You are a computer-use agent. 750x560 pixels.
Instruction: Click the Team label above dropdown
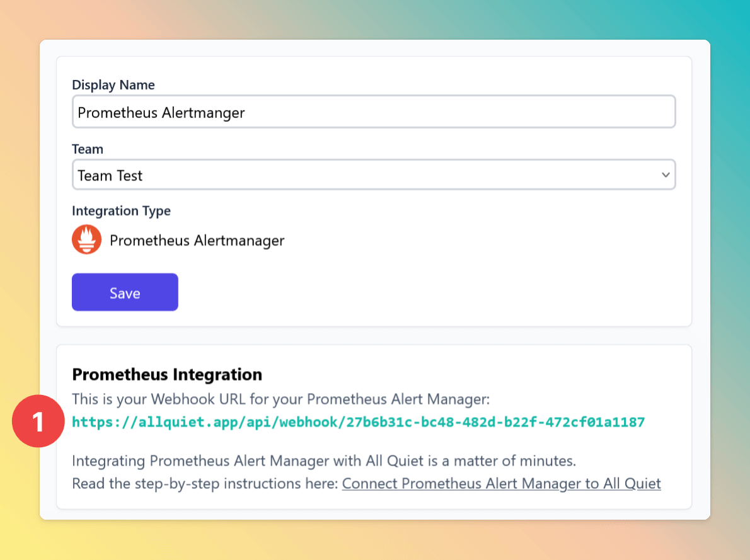(x=88, y=149)
